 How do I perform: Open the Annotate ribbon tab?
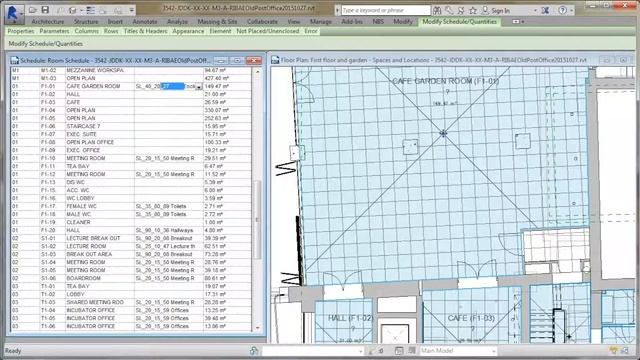pyautogui.click(x=145, y=22)
